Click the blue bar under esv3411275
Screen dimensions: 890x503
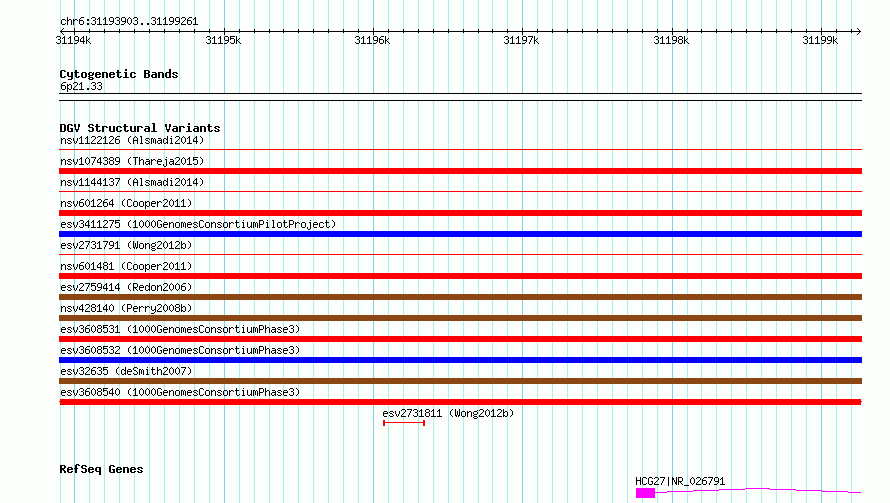click(x=460, y=234)
